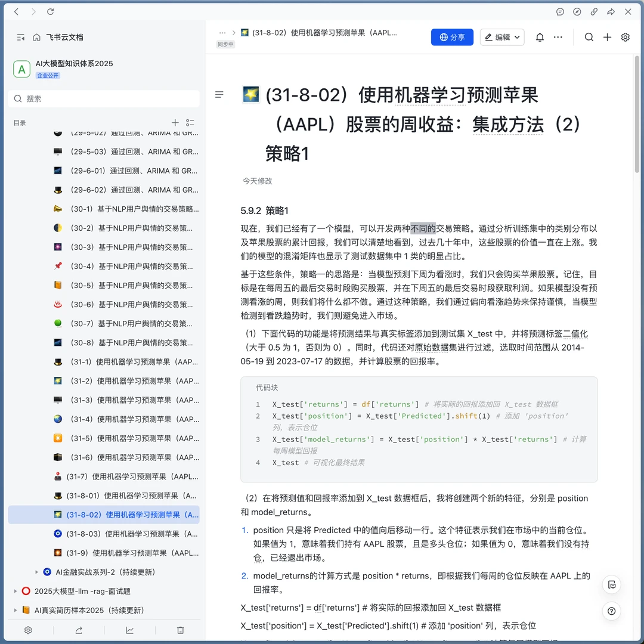Open settings via the gear icon
The height and width of the screenshot is (644, 644).
click(x=625, y=37)
